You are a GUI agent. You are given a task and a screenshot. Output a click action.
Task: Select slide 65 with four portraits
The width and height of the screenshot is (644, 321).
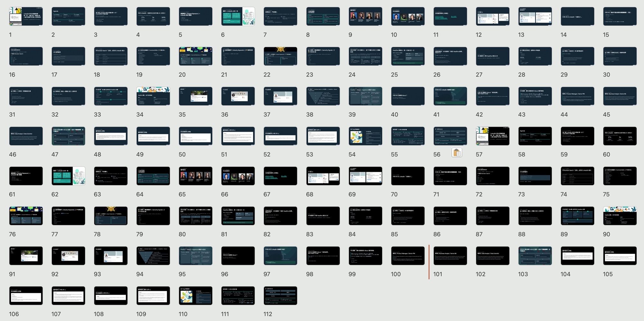[x=195, y=176]
